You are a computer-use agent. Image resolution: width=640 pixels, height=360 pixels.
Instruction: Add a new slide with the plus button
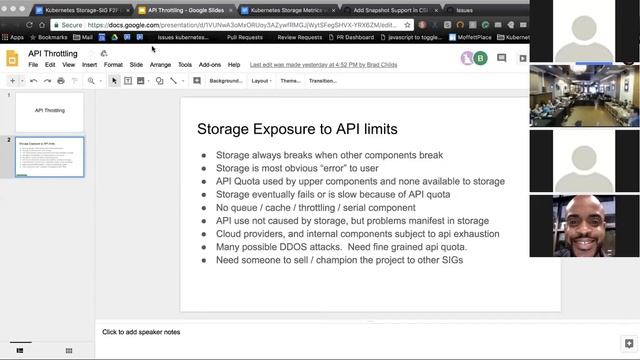click(x=12, y=81)
